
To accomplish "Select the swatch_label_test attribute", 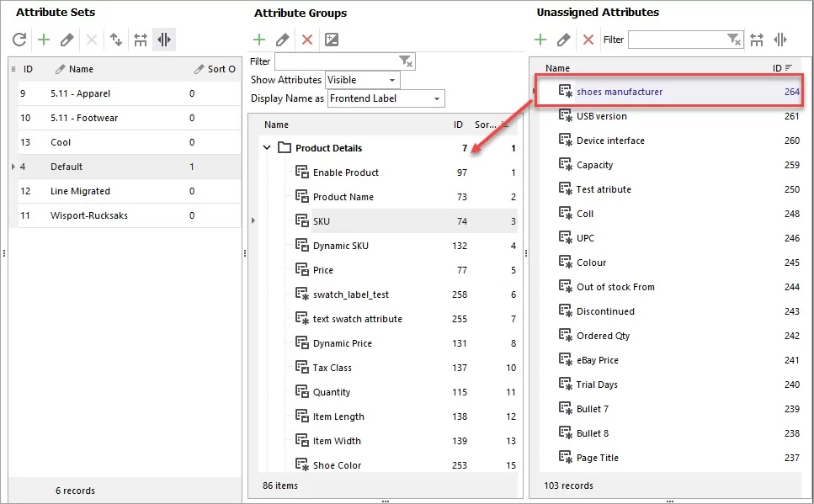I will (x=351, y=294).
